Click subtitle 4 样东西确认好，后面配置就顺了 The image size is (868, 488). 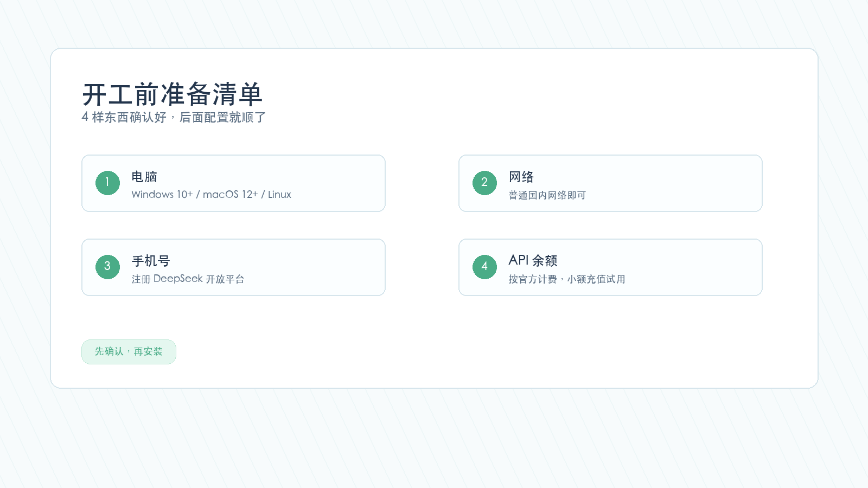[174, 117]
